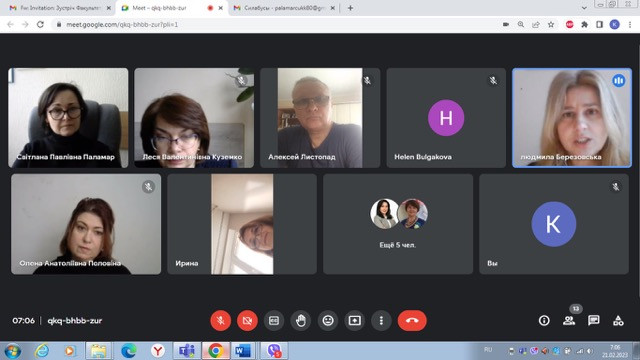Open the red ABP extension icon
The image size is (640, 360).
click(x=569, y=24)
